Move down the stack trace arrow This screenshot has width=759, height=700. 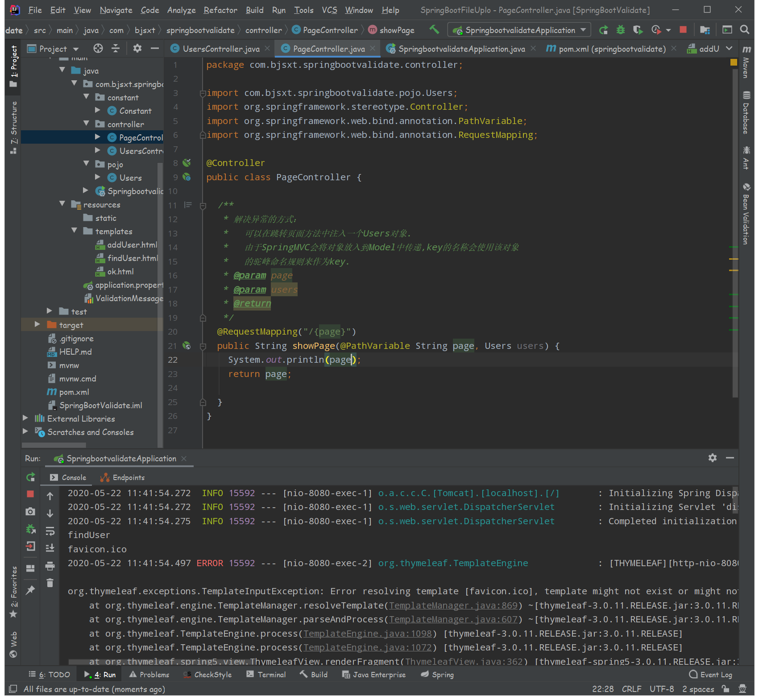pyautogui.click(x=50, y=513)
